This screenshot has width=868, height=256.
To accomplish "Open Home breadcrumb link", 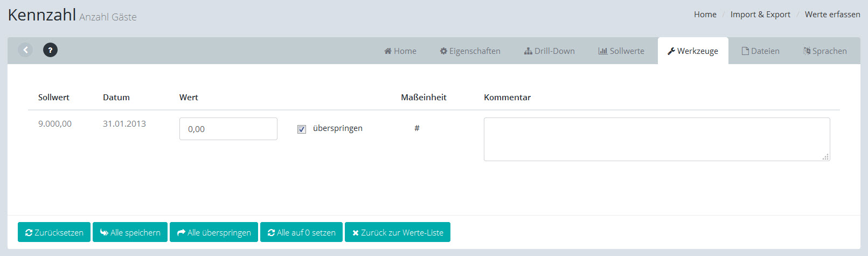I will pos(705,15).
